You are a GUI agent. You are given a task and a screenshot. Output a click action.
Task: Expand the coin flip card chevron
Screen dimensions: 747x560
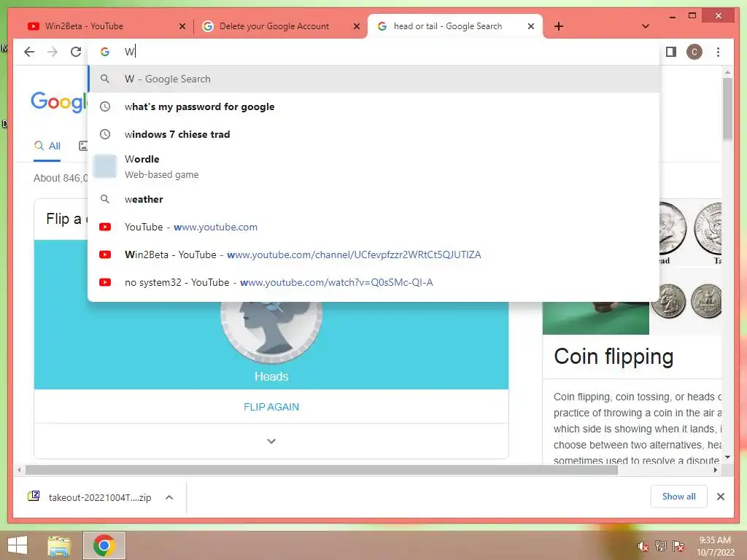pos(271,441)
